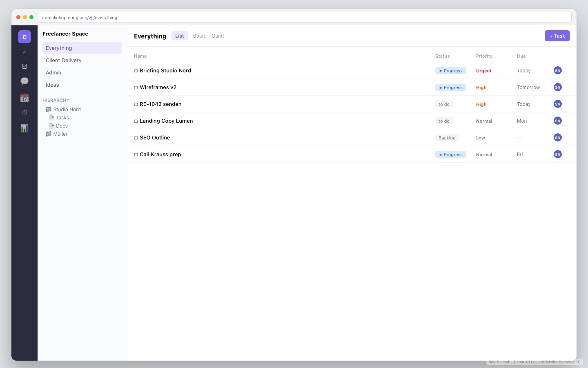Viewport: 588px width, 368px height.
Task: Click the Müller folder icon
Action: (x=49, y=134)
